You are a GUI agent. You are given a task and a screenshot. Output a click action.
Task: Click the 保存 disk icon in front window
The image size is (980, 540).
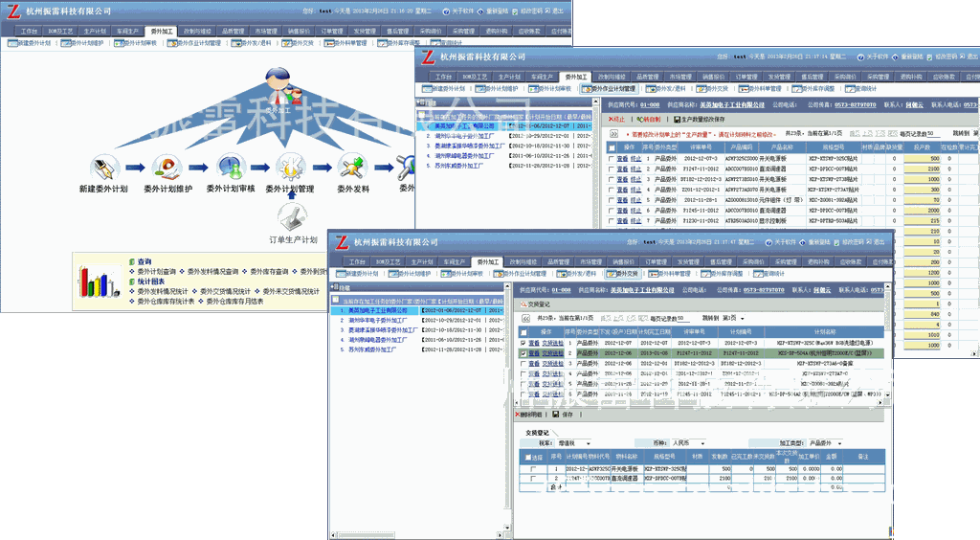pyautogui.click(x=556, y=415)
